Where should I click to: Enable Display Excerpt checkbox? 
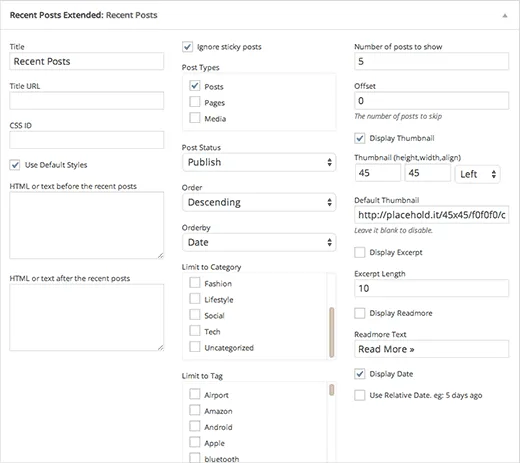click(x=360, y=252)
